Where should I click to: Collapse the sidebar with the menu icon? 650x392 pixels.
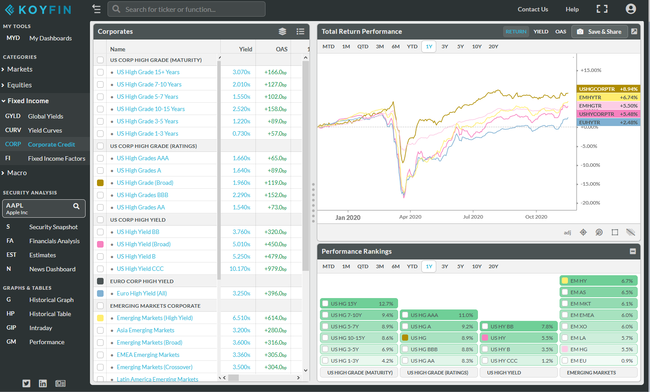96,9
